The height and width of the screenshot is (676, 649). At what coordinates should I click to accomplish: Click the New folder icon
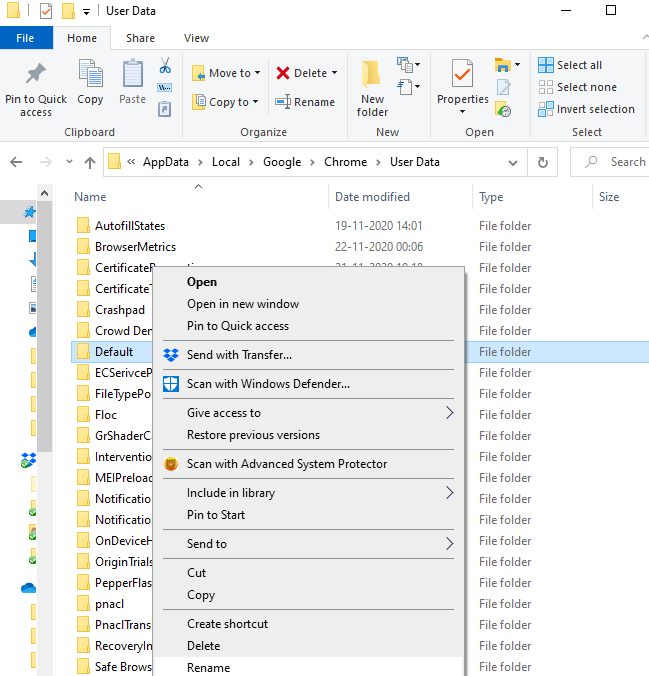tap(372, 74)
